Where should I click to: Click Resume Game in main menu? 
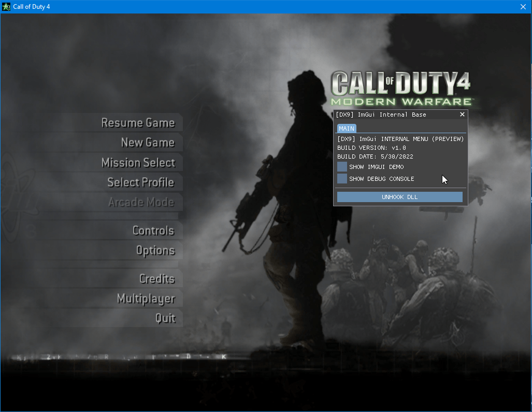point(138,122)
